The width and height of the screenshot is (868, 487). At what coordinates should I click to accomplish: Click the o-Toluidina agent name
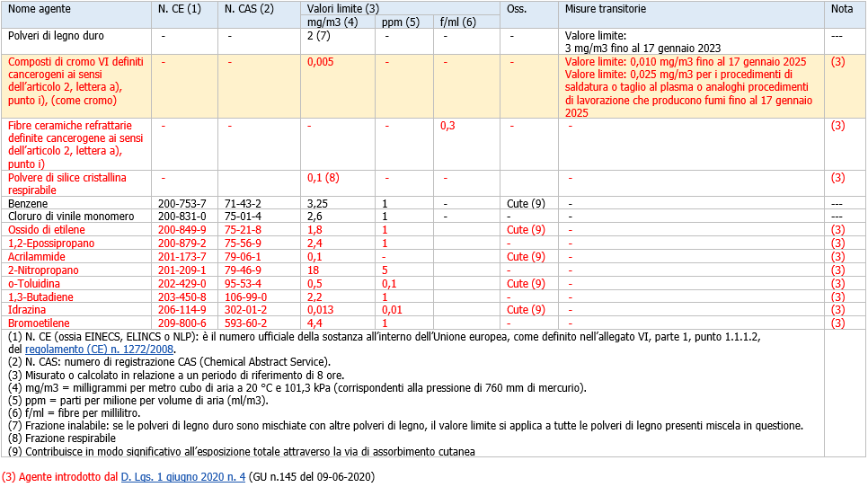coord(34,283)
